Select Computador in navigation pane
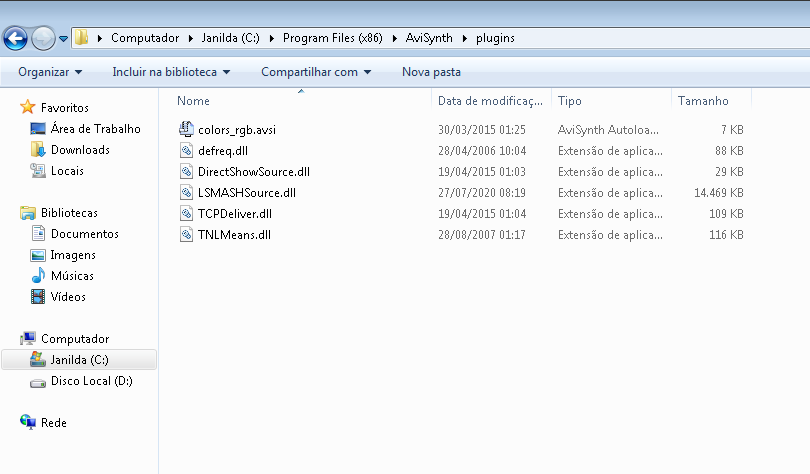 point(75,339)
